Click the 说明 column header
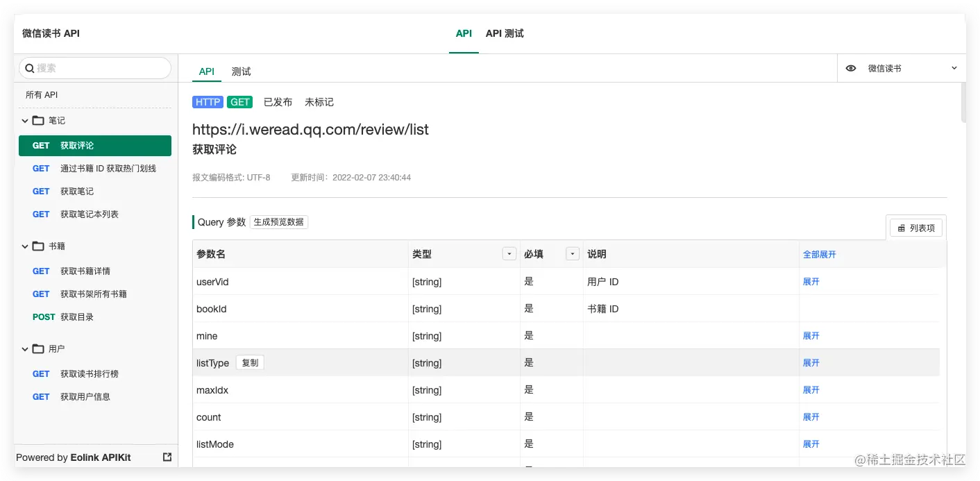Image resolution: width=980 pixels, height=481 pixels. pyautogui.click(x=597, y=254)
